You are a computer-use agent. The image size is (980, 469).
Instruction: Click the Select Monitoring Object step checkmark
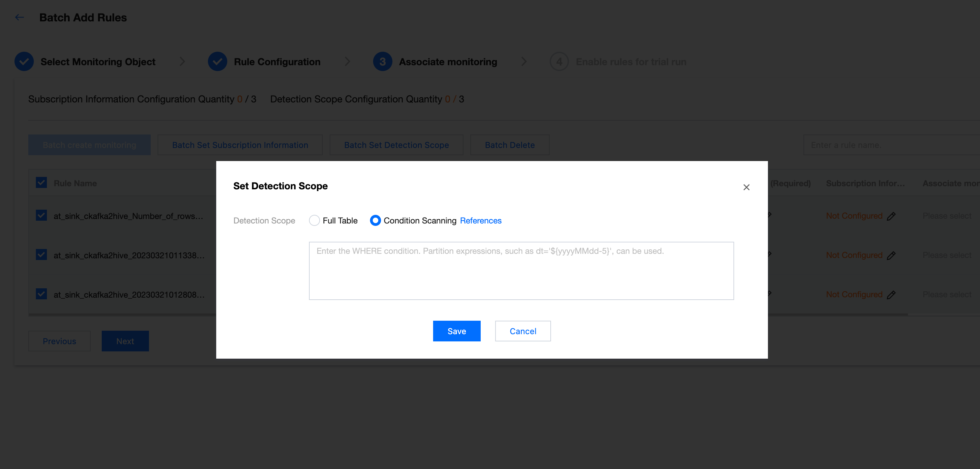point(24,62)
